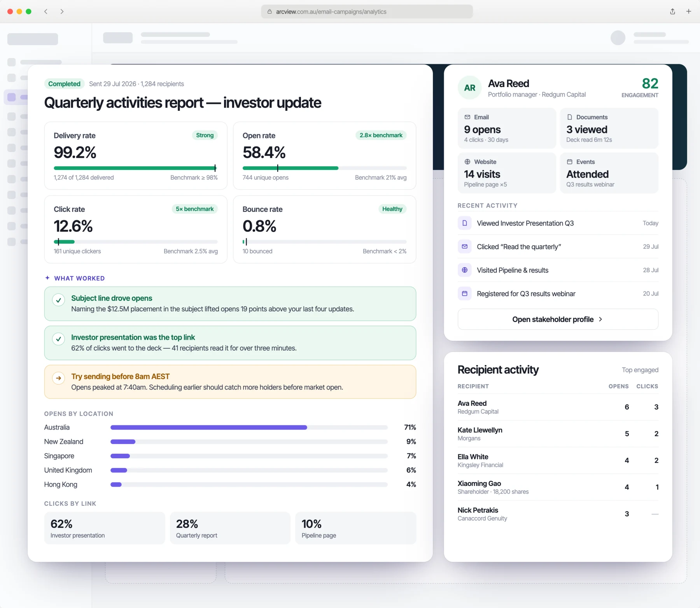Select the Kate Llewellyn recipient row
Image resolution: width=700 pixels, height=608 pixels.
(x=558, y=434)
